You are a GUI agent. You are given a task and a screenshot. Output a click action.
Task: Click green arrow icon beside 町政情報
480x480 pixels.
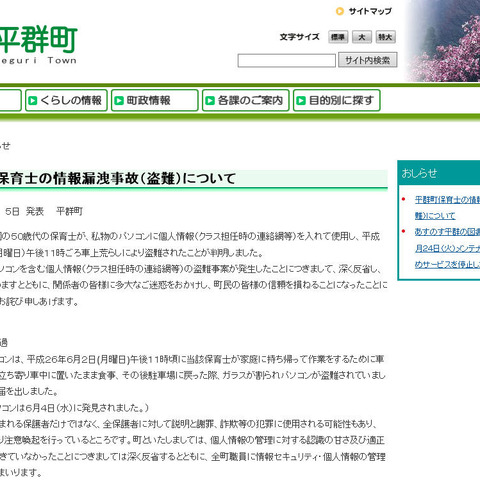119,100
